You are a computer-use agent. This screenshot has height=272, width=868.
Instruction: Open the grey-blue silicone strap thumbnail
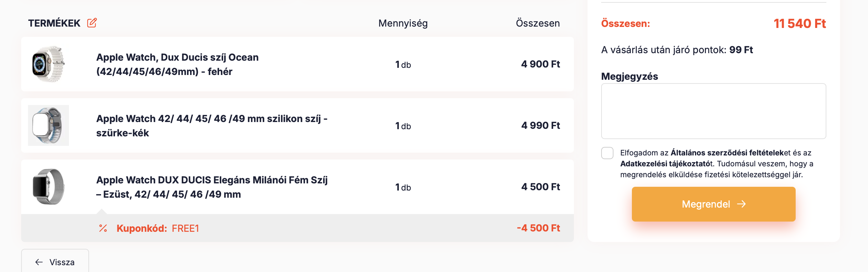pos(48,125)
